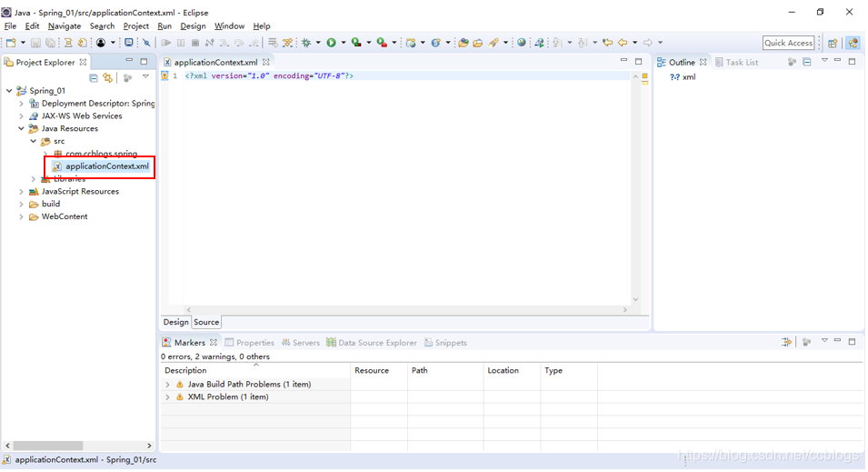Image resolution: width=868 pixels, height=472 pixels.
Task: Close the applicationContext.xml editor tab
Action: 266,62
